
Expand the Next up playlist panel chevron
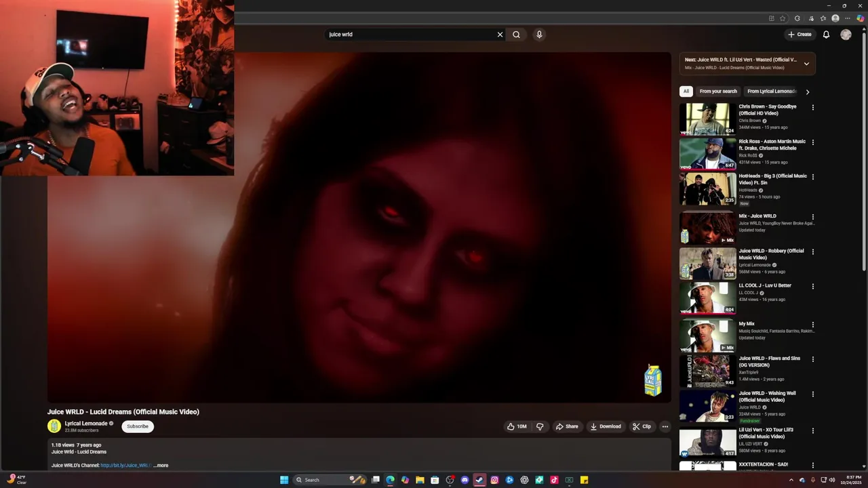pos(806,64)
